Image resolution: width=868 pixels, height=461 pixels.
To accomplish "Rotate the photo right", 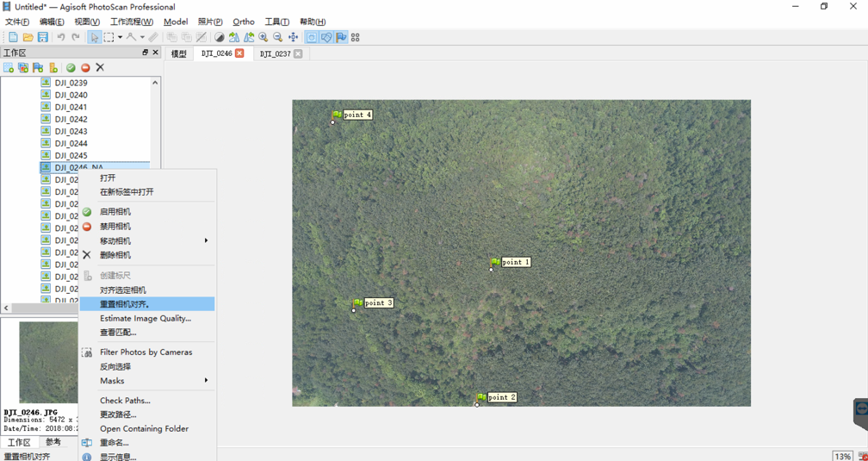I will coord(249,37).
